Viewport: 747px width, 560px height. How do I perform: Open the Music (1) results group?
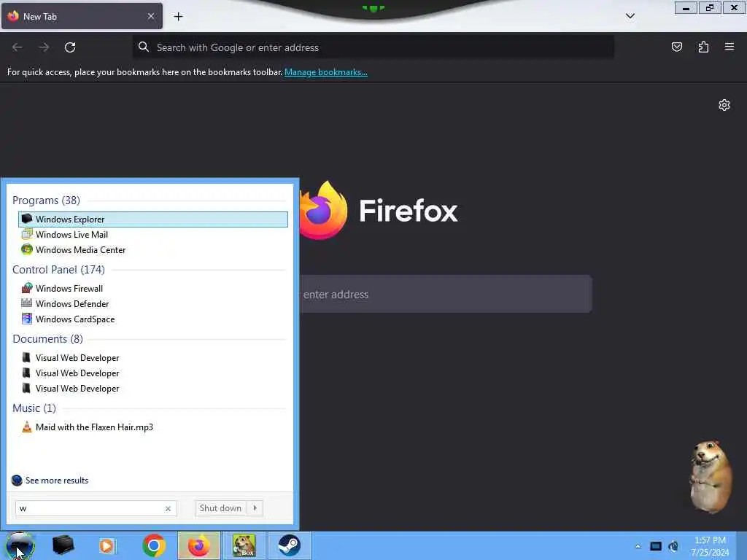(34, 408)
